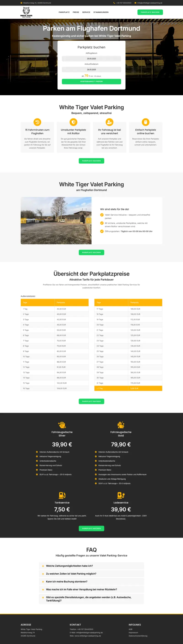This screenshot has height=644, width=183.
Task: Click the clock icon above 15 Fahrminuten card
Action: click(37, 122)
